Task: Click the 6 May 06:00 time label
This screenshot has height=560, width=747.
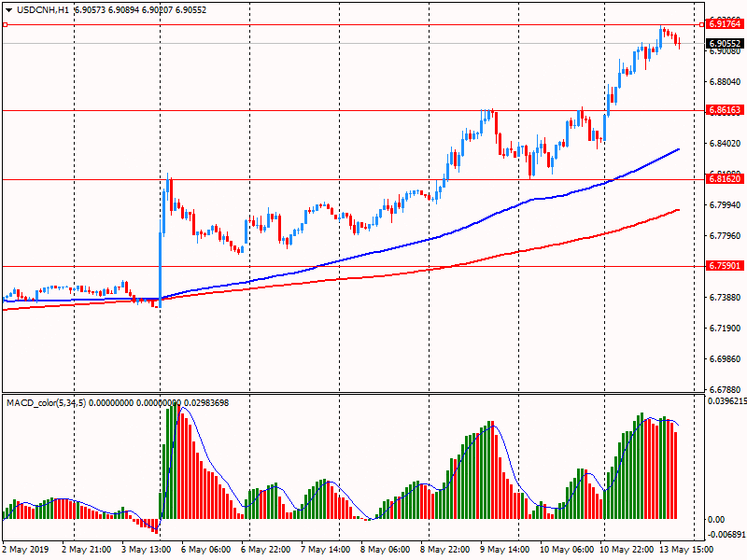Action: pyautogui.click(x=205, y=550)
